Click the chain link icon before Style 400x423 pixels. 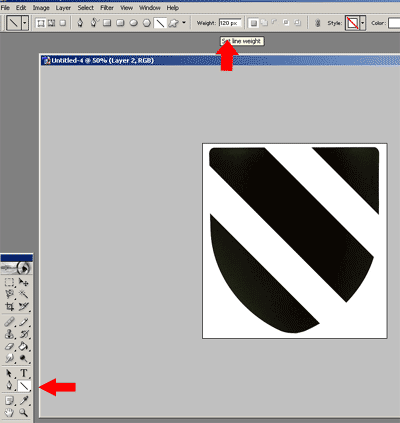(x=318, y=23)
